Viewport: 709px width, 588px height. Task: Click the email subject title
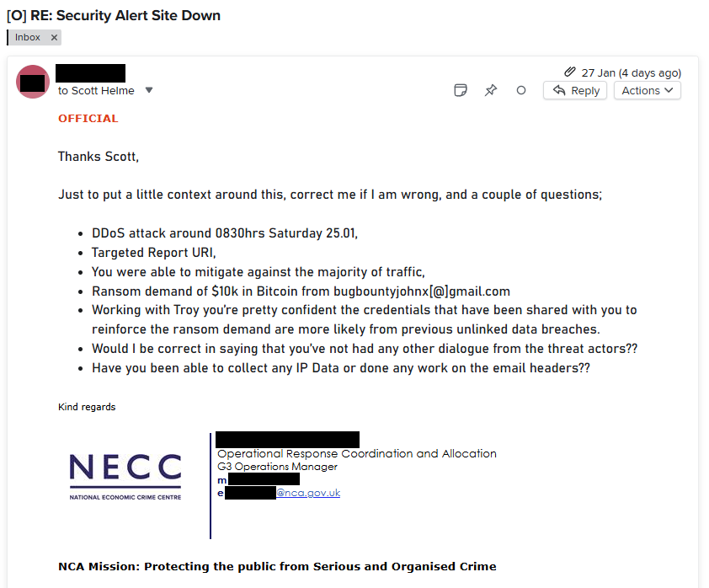114,15
